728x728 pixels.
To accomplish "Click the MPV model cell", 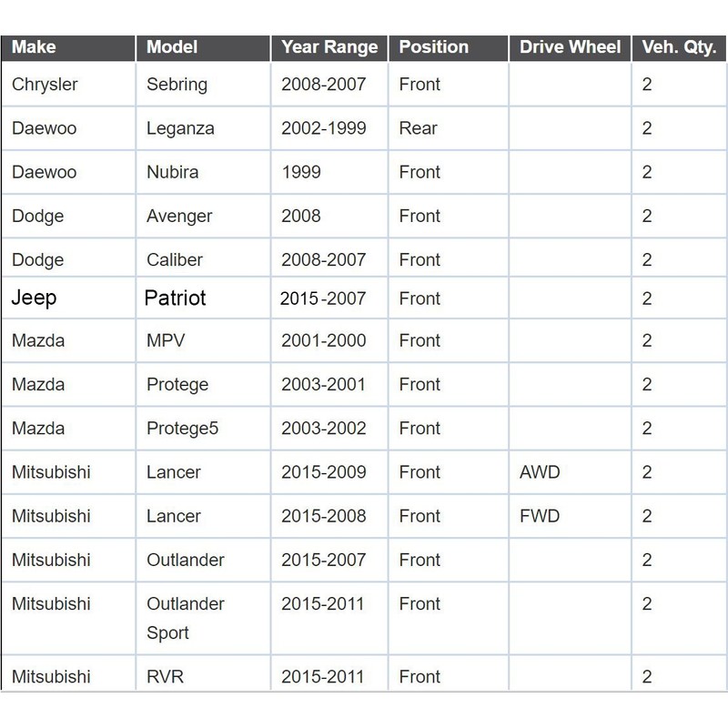I will pos(203,340).
